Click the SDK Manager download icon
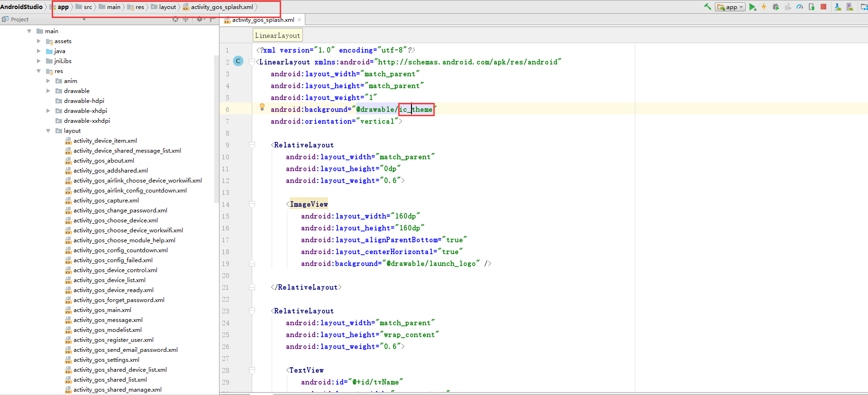This screenshot has width=868, height=395. 838,7
